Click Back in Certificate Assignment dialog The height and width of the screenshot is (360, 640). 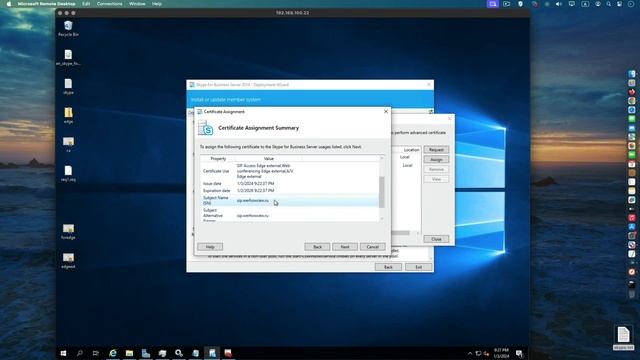(x=317, y=247)
